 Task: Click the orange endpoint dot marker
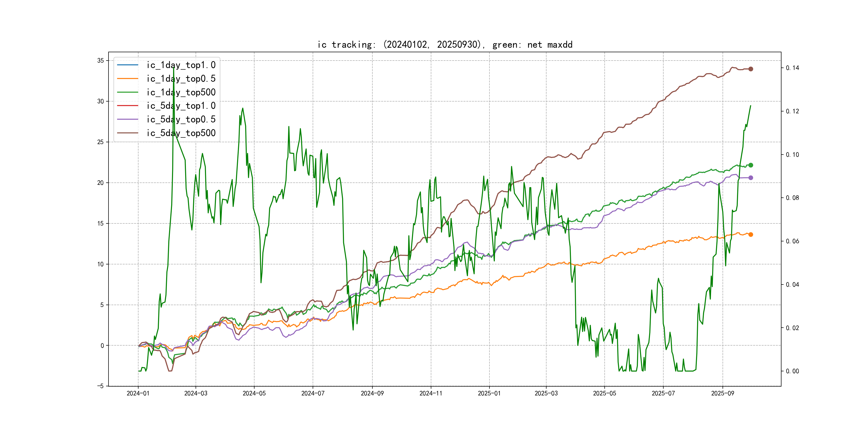point(750,234)
